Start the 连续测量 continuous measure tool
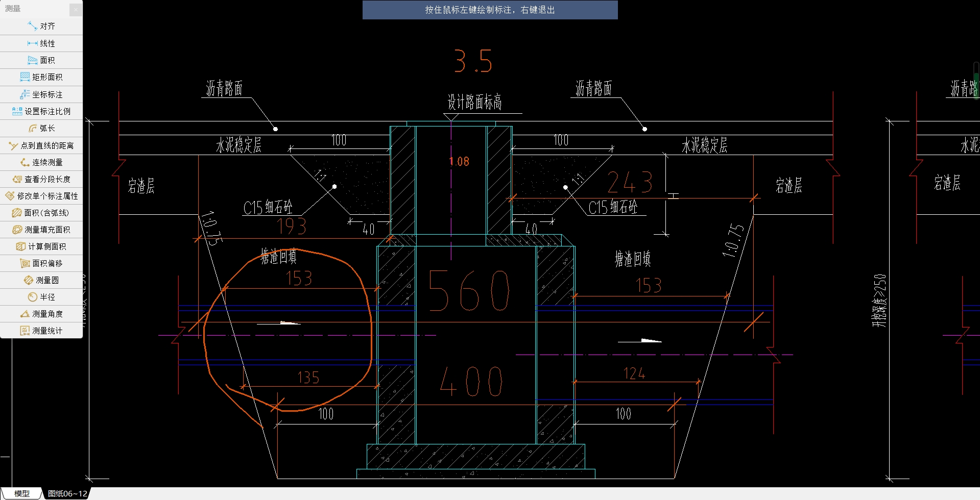Screen dimensions: 980x500 [41, 162]
